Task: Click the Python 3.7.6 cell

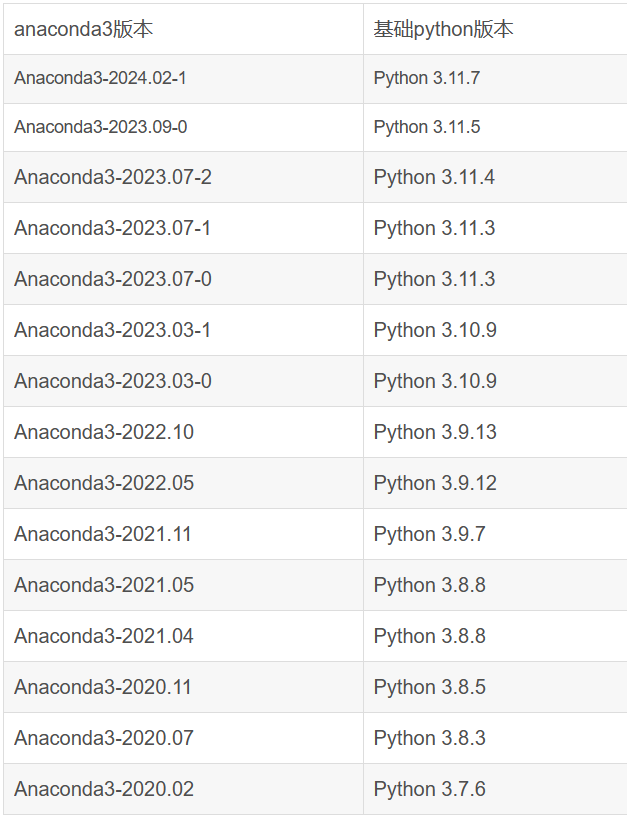Action: pyautogui.click(x=430, y=789)
